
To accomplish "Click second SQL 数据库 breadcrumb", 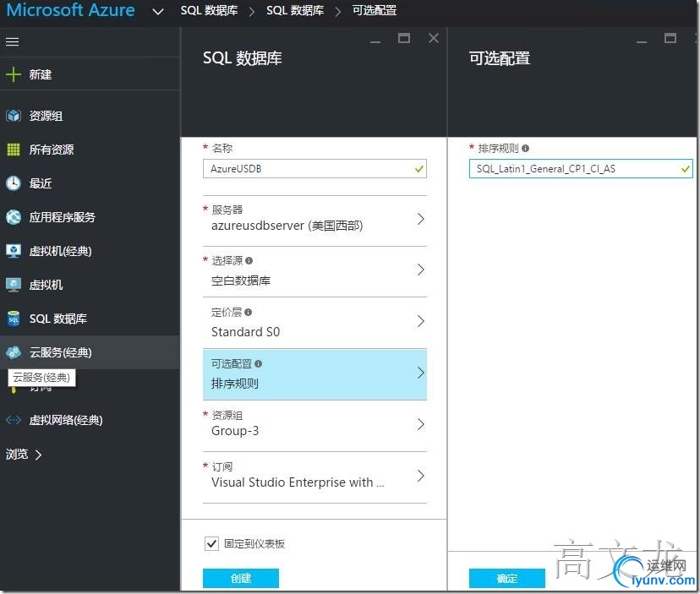I will coord(295,10).
